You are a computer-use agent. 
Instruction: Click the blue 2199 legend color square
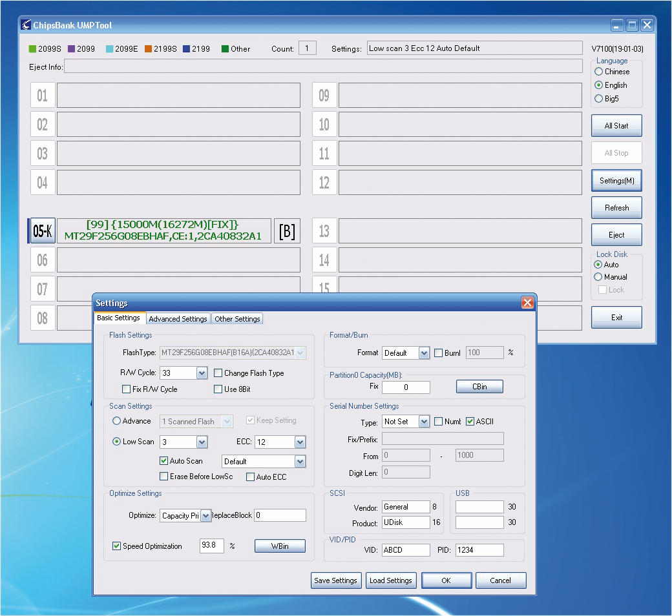187,49
